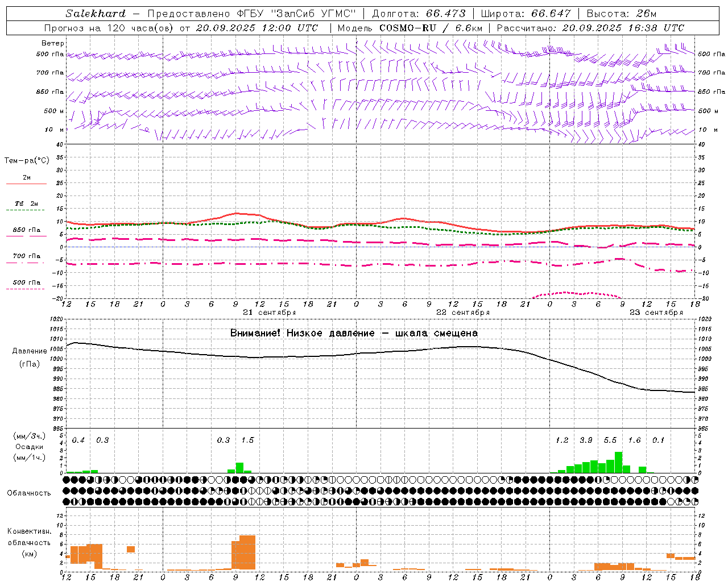Click the "(мм/1ч.)" precipitation unit label

pos(29,458)
